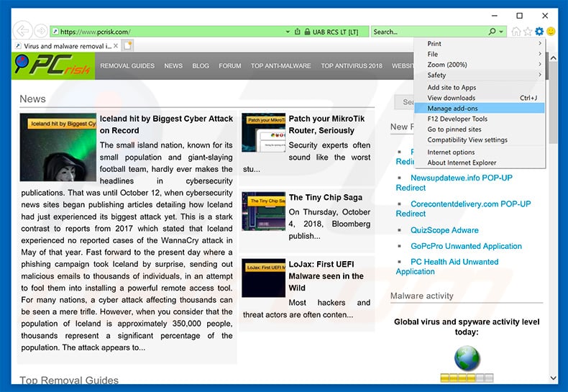Close the Virus and malware removal tab

[116, 46]
